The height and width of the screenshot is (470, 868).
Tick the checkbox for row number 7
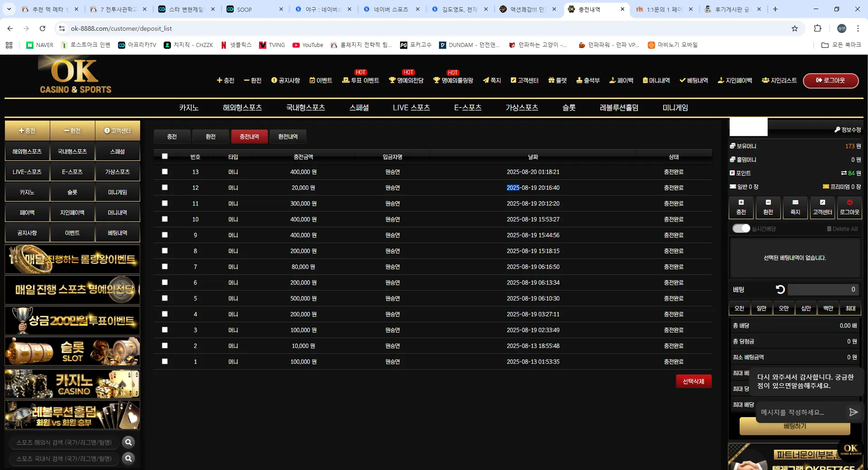pos(165,267)
